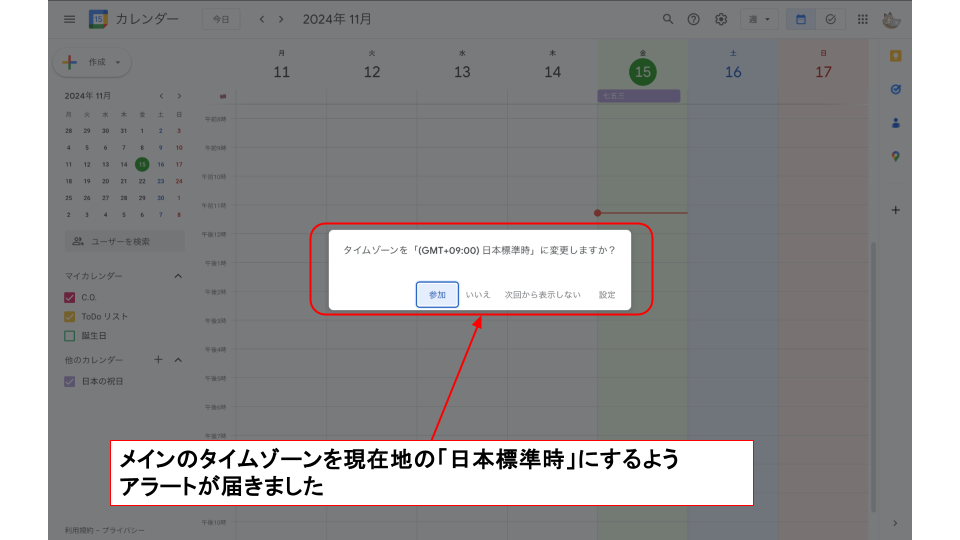Open the 作成 create dropdown button
Viewport: 960px width, 540px height.
click(92, 62)
